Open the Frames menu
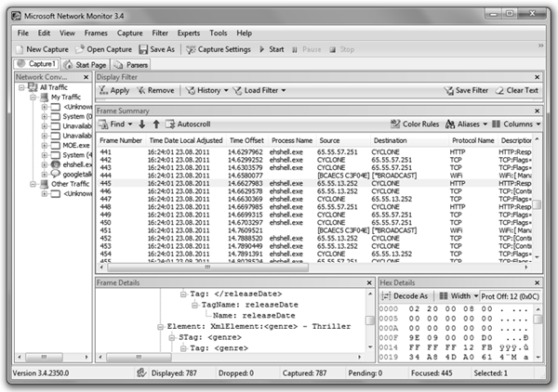Screen dimensions: 558x392 (96, 33)
